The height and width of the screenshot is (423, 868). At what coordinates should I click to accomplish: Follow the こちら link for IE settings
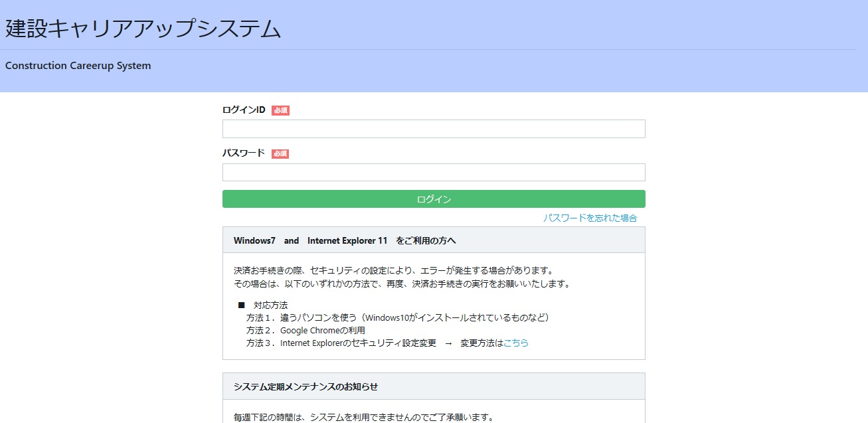(516, 343)
